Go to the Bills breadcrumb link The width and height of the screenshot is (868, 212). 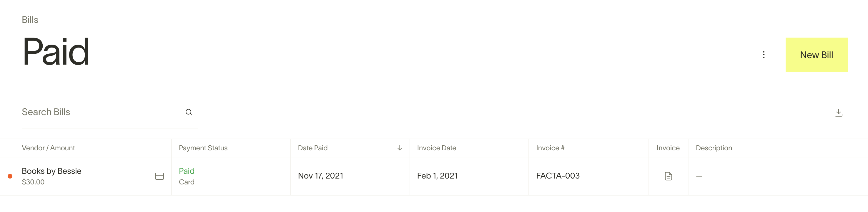click(30, 20)
